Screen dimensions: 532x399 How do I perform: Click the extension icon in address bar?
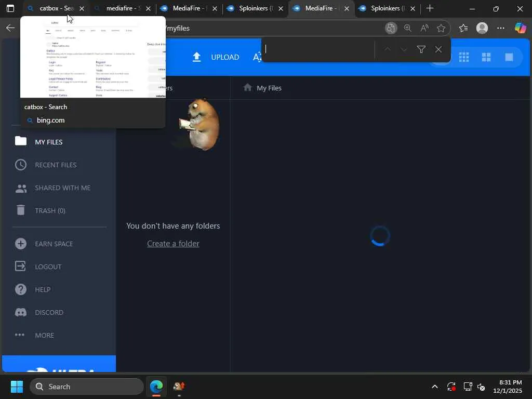391,28
